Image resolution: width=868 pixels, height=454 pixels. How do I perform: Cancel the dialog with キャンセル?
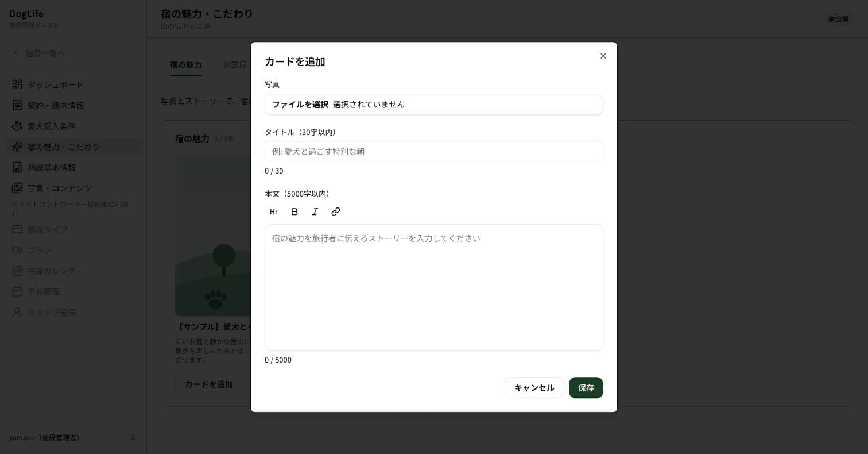[x=534, y=388]
